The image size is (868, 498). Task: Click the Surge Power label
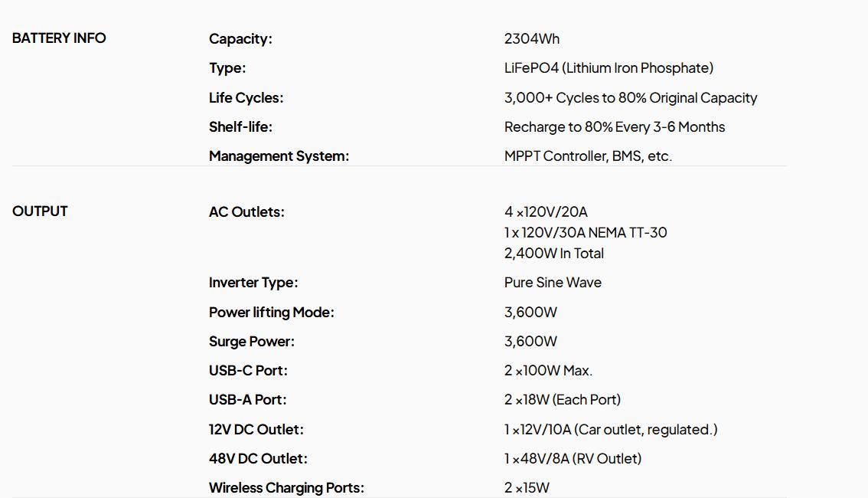point(252,342)
